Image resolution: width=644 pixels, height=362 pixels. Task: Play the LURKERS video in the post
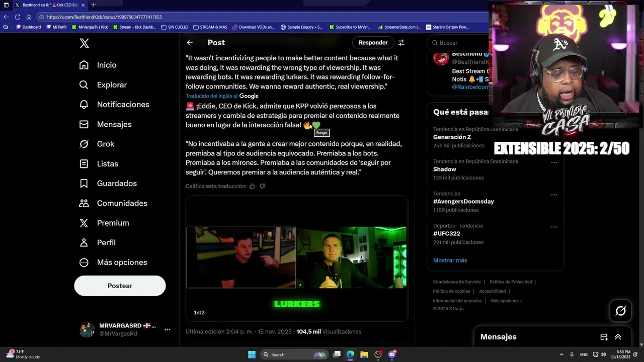click(x=297, y=258)
